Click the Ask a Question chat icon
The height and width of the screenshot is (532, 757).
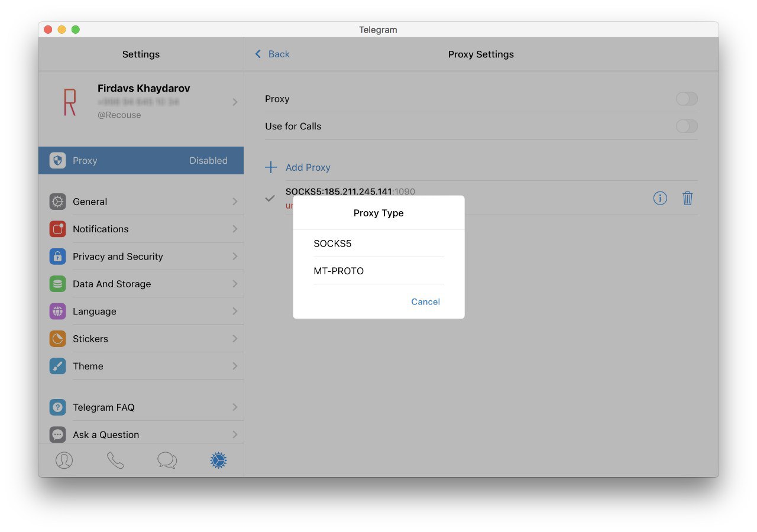[57, 434]
